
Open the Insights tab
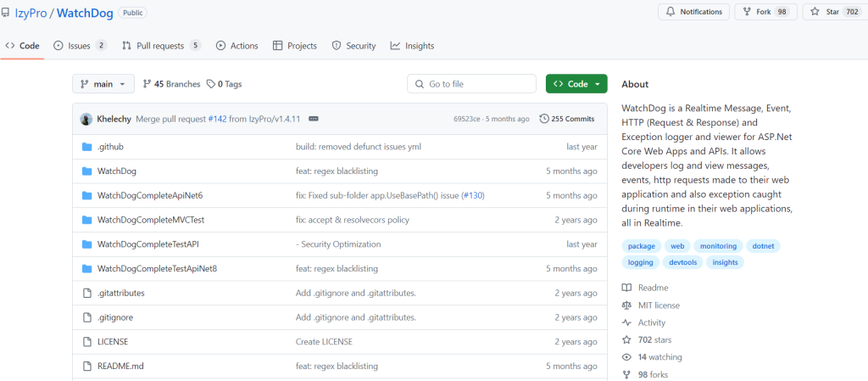click(413, 46)
